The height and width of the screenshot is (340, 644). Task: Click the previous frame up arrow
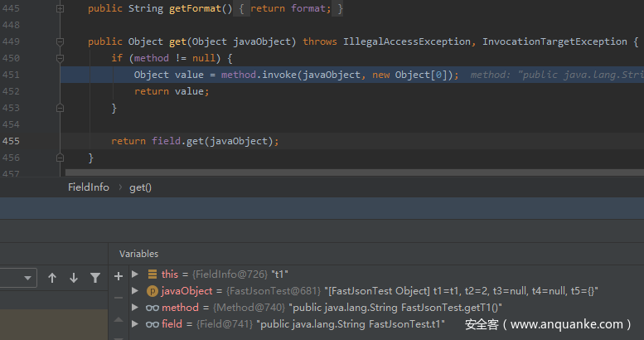tap(52, 278)
